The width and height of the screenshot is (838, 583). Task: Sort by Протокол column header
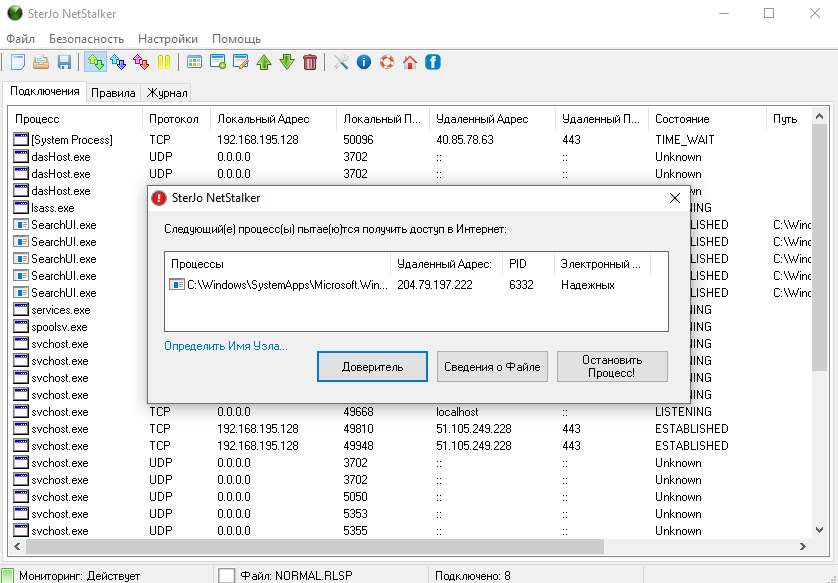tap(176, 119)
